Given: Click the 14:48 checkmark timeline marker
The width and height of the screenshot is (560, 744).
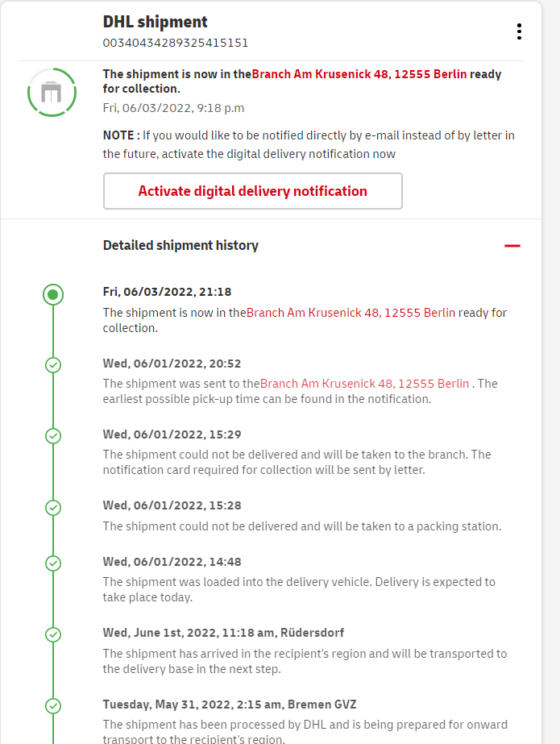Looking at the screenshot, I should pos(53,563).
